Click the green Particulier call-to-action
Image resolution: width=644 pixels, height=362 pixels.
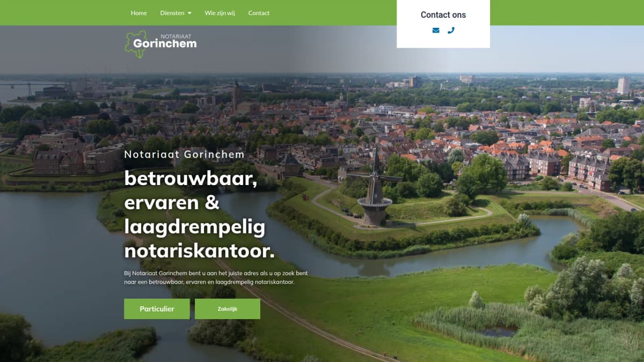[157, 308]
